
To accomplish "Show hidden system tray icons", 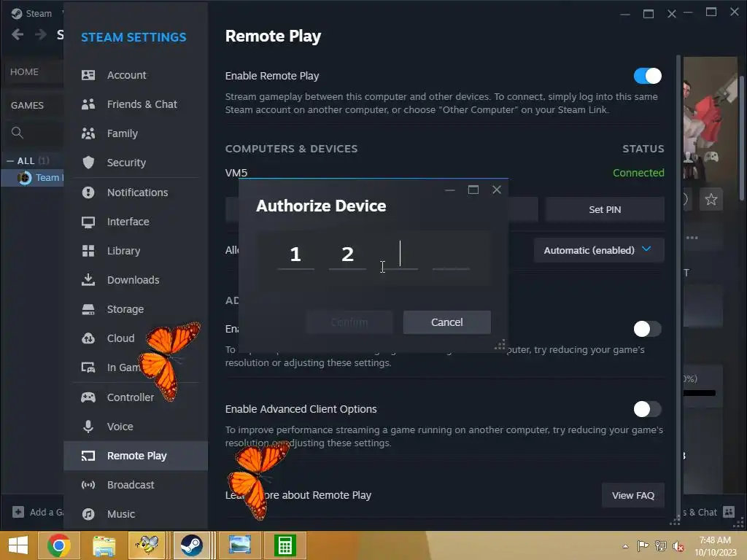I will 625,546.
